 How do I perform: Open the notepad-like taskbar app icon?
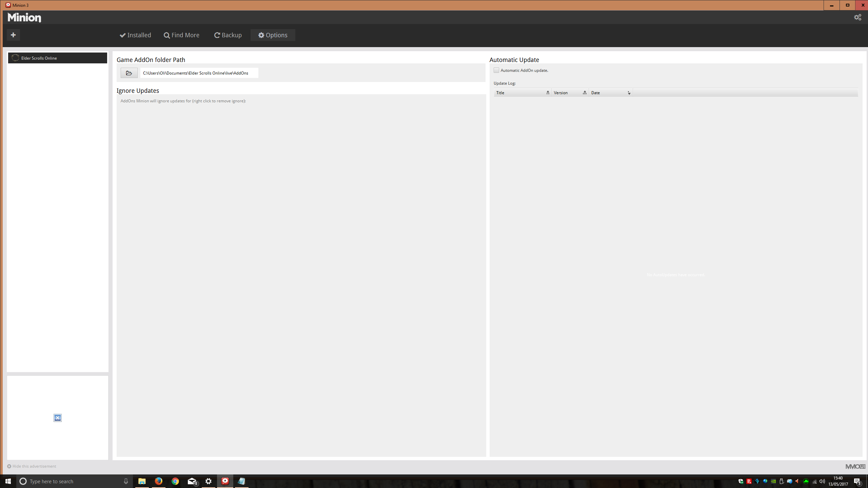[x=241, y=481]
